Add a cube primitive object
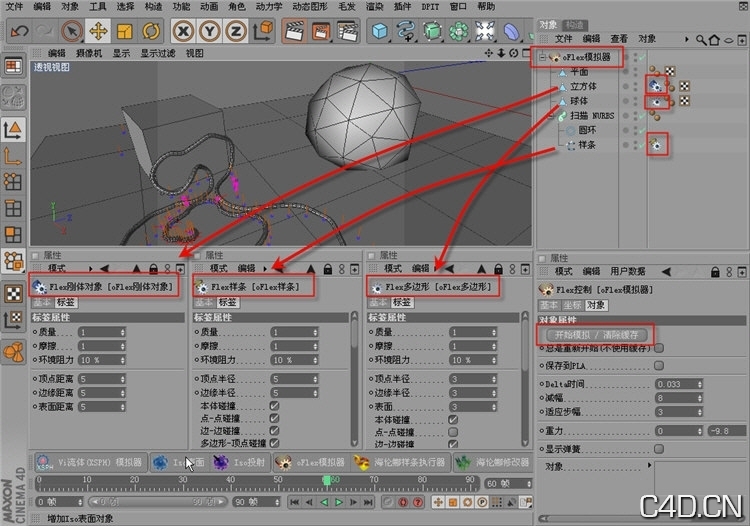Screen dimensions: 750x526 pyautogui.click(x=380, y=31)
